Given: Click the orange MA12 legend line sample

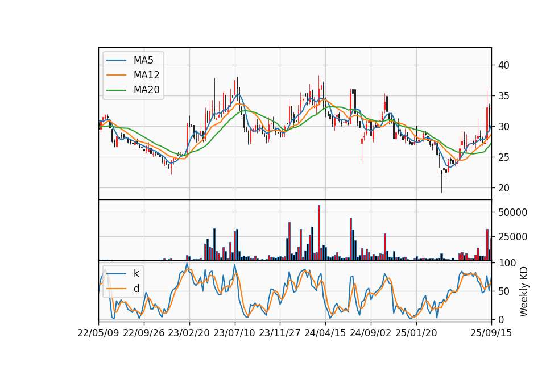Looking at the screenshot, I should [x=117, y=75].
